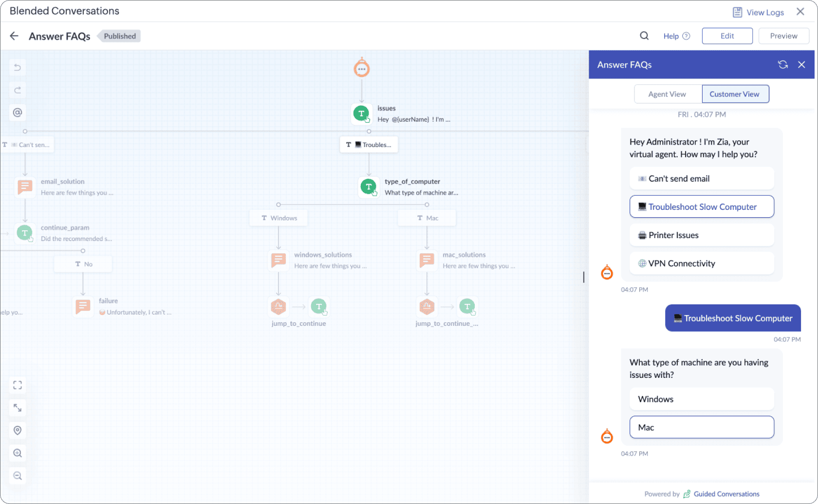
Task: Pick the Printer Issues chat option
Action: 701,235
